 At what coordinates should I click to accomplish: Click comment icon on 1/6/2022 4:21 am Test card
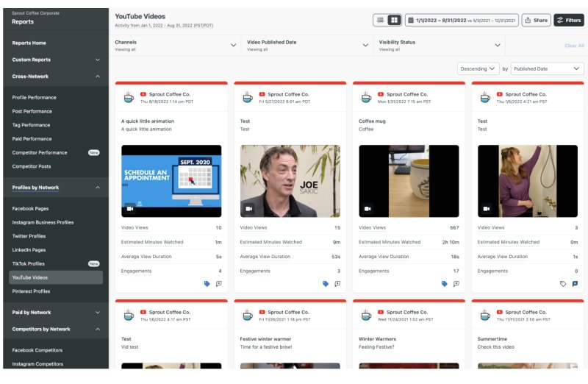coord(575,284)
